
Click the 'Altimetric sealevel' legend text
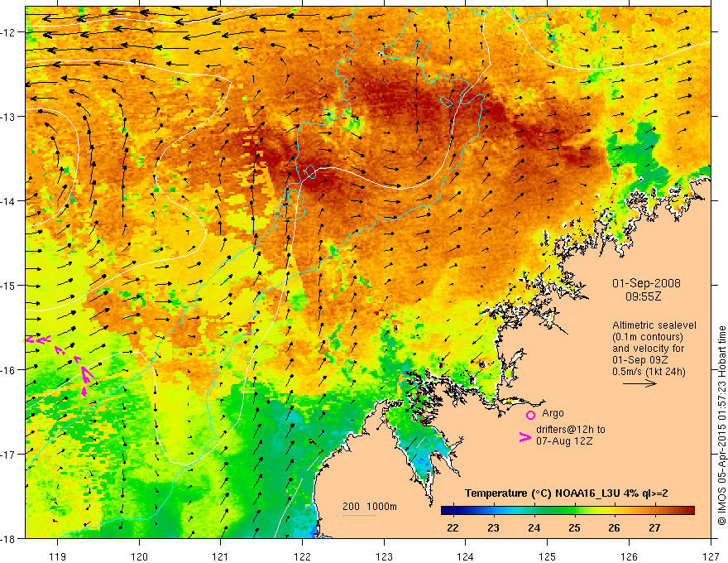(x=654, y=325)
